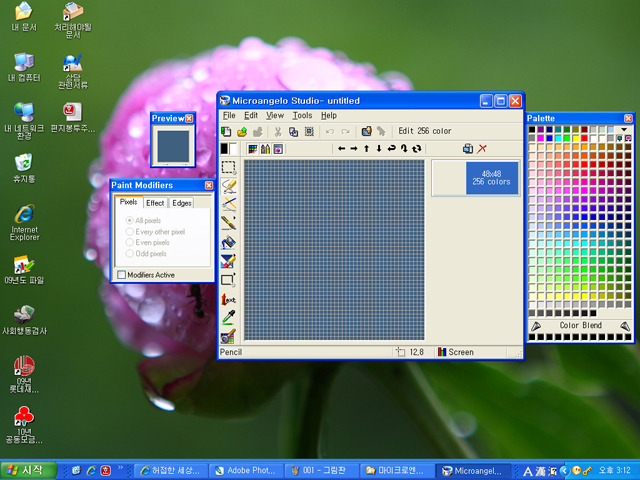Click the rotate image circular arrows icon
Image resolution: width=640 pixels, height=480 pixels.
(416, 149)
